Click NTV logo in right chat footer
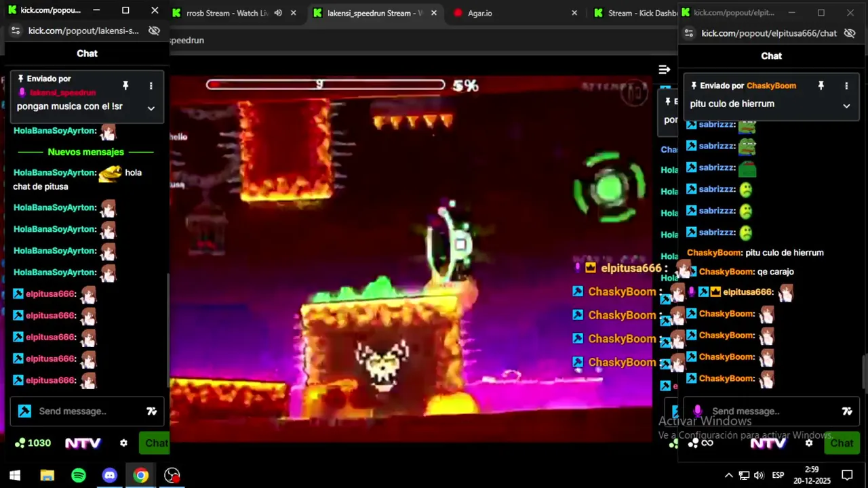 (x=768, y=443)
